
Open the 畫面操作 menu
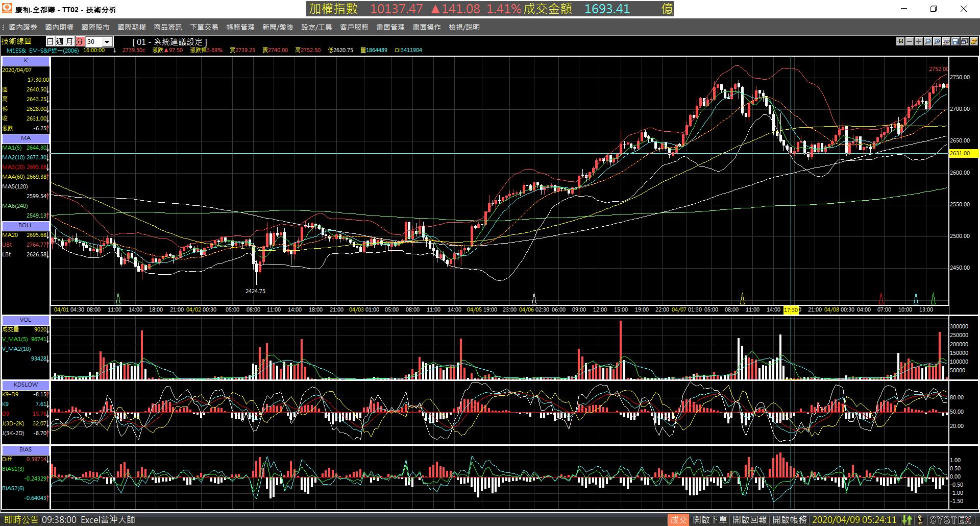(427, 27)
